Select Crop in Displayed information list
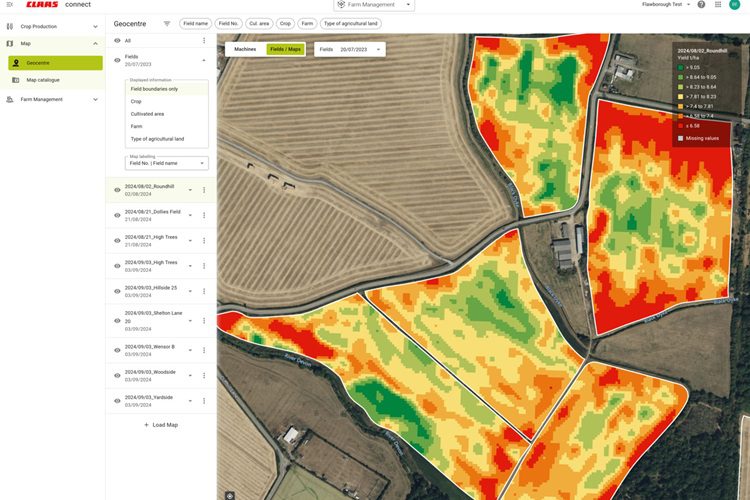This screenshot has width=750, height=500. 136,101
